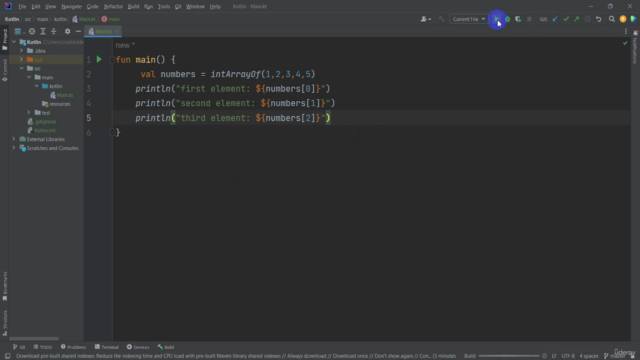Open the Git tool window at bottom
This screenshot has height=360, width=640.
point(19,347)
